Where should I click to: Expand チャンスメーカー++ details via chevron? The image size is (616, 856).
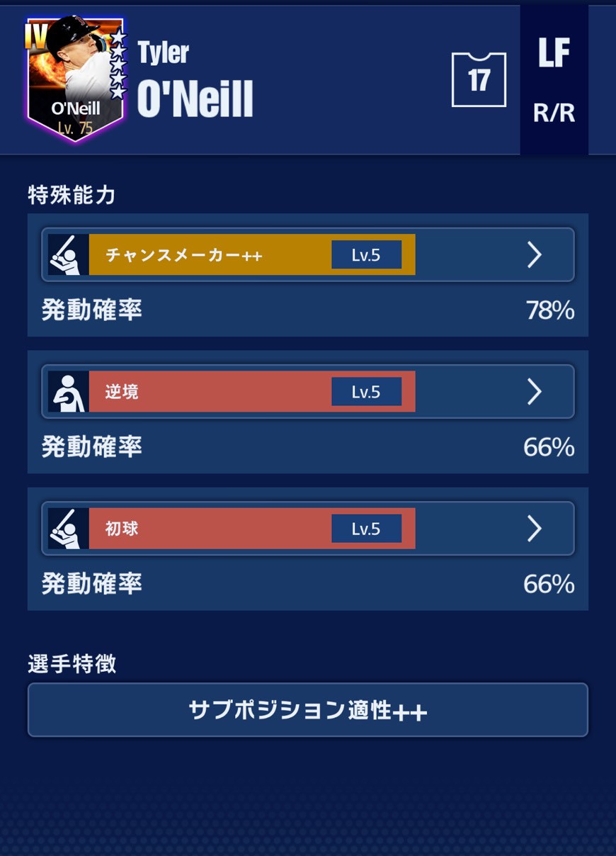[535, 255]
